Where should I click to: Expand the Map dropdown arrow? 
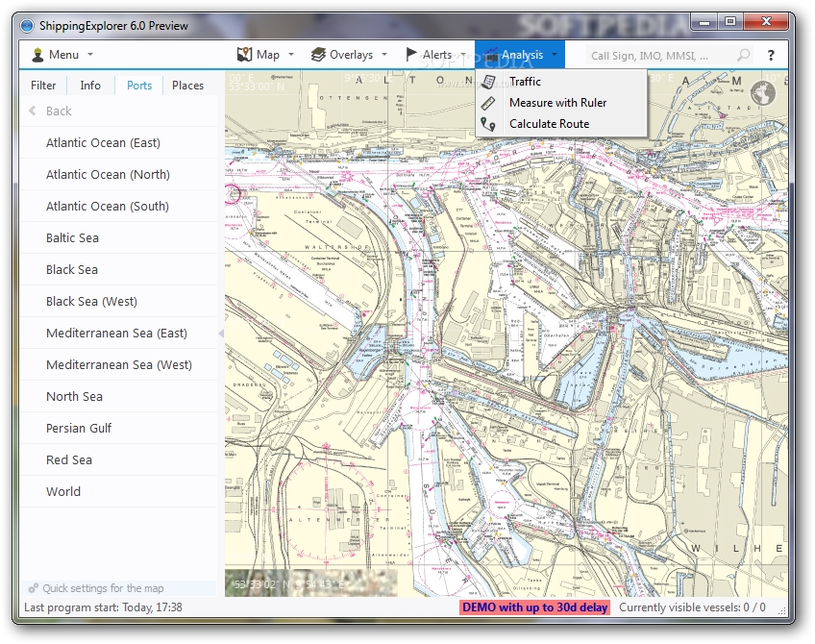291,54
